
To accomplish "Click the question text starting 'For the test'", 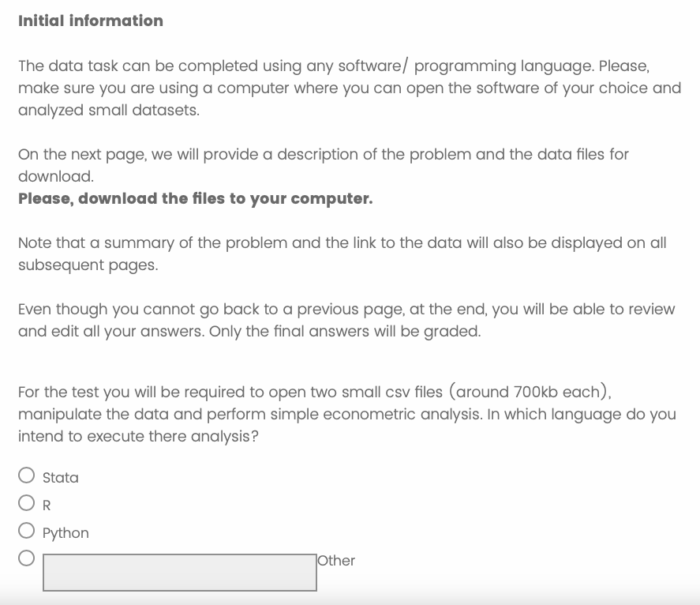I will (346, 414).
